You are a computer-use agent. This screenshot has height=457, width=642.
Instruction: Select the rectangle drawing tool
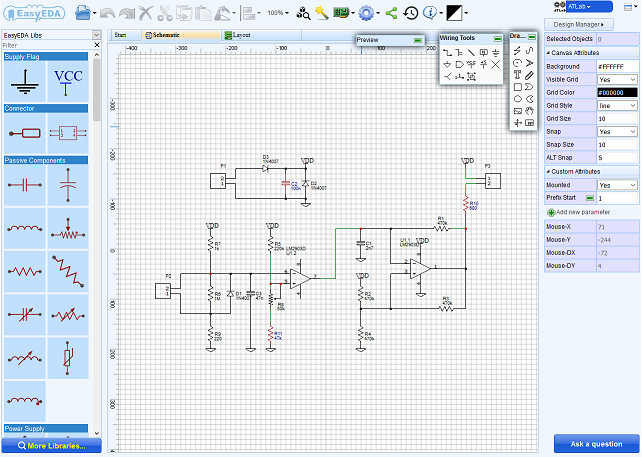click(517, 87)
